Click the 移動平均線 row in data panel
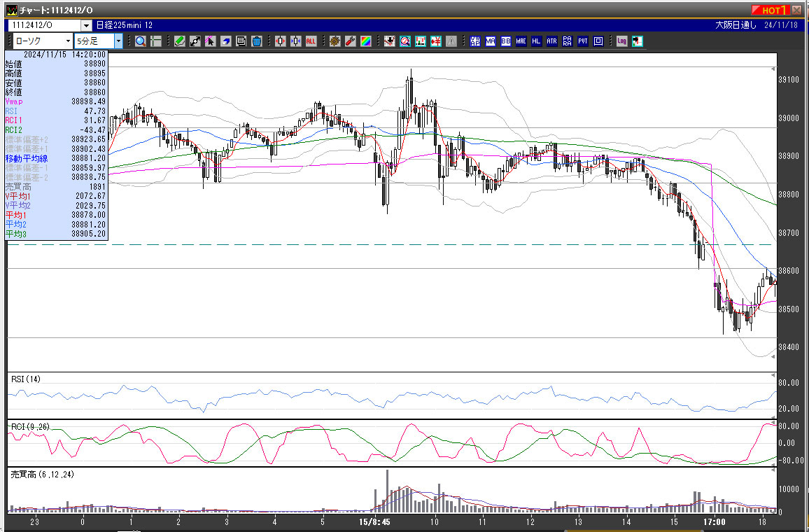Image resolution: width=809 pixels, height=532 pixels. pos(56,158)
